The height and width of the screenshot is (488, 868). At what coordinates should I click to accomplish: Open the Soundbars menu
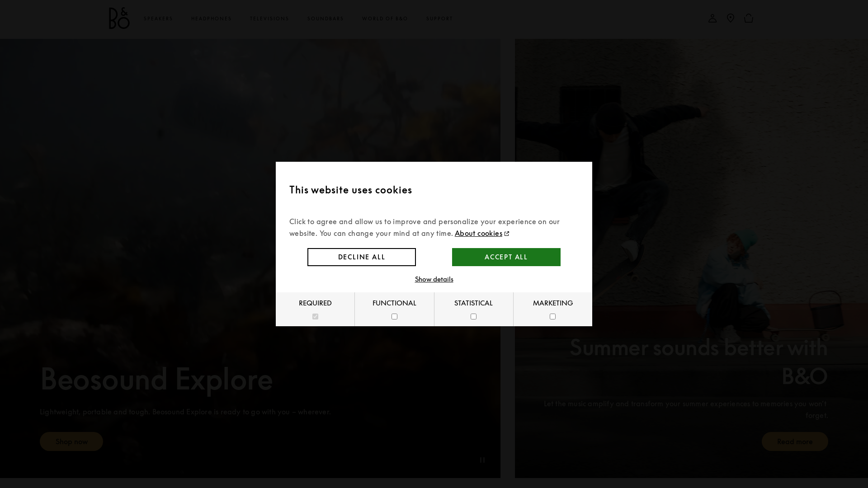[x=325, y=19]
